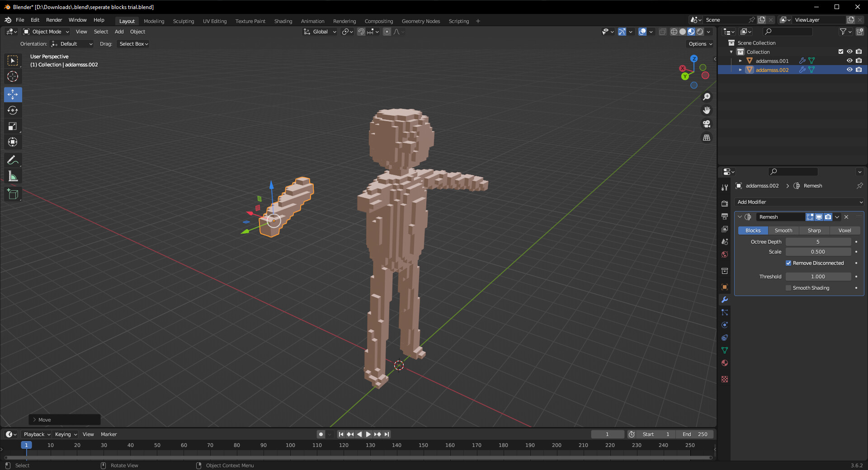Click the Threshold 1.000 field

818,277
